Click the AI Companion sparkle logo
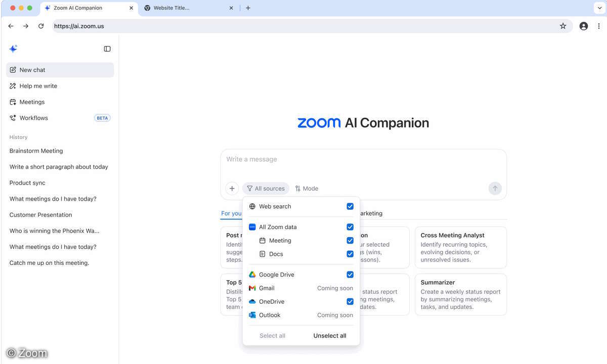This screenshot has height=364, width=607. (x=13, y=49)
